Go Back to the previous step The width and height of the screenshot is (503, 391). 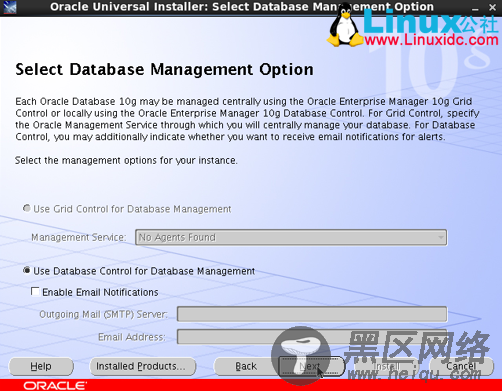click(x=246, y=366)
